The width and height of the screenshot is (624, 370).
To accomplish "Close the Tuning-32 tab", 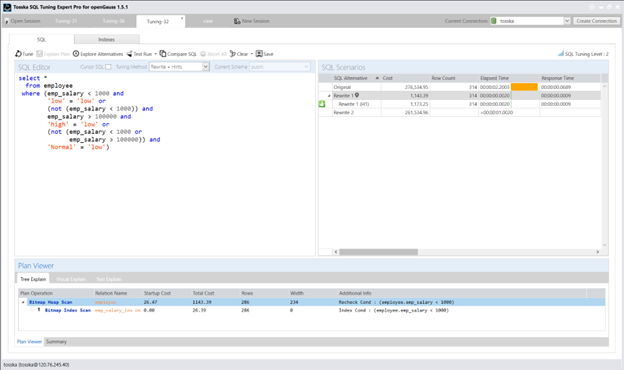I will (x=182, y=18).
